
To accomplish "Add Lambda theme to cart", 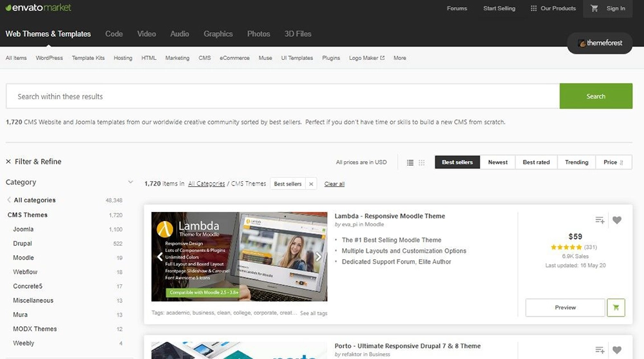I will click(x=616, y=307).
